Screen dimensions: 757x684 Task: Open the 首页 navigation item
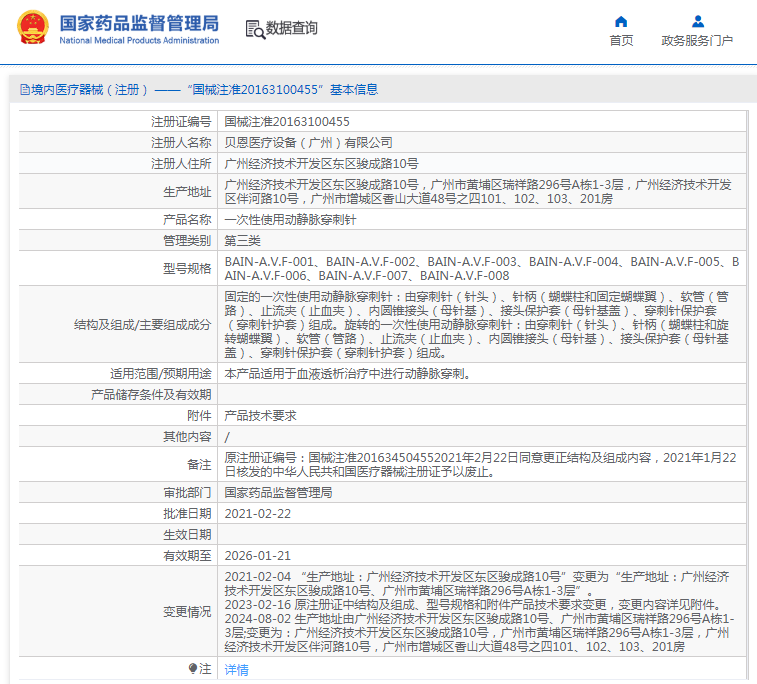point(621,41)
